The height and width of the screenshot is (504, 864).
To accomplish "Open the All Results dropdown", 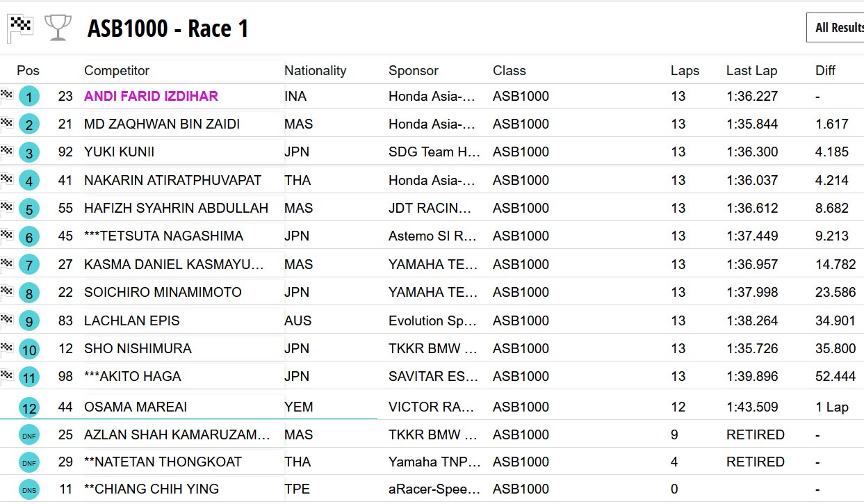I will (x=838, y=28).
